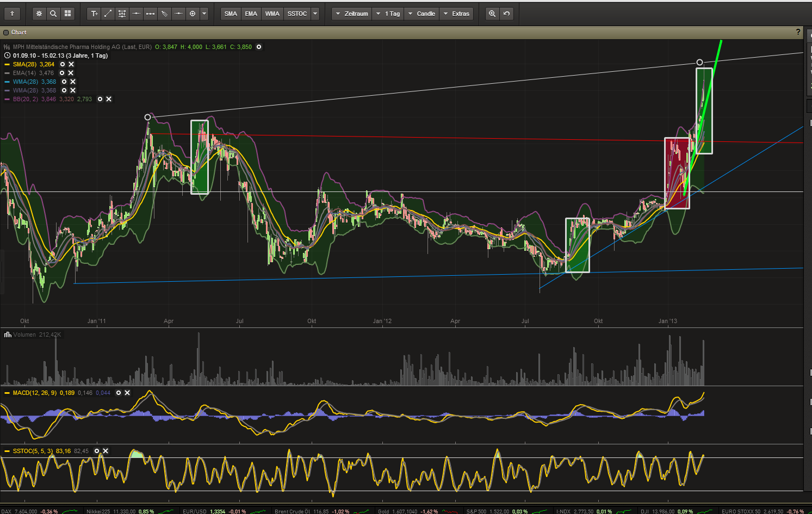Click the undo arrow icon

[x=506, y=14]
